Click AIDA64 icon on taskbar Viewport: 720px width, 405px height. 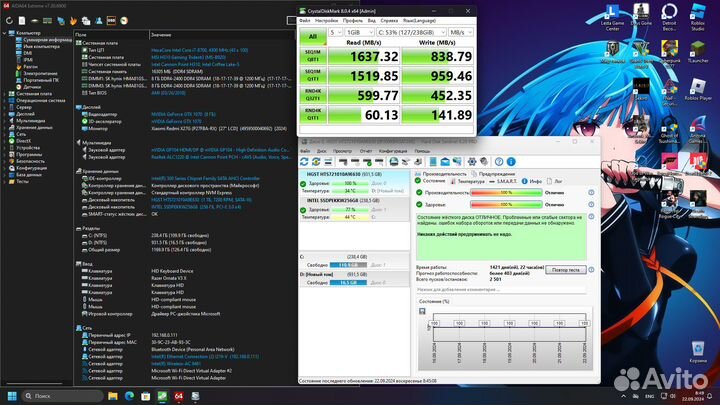coord(179,396)
